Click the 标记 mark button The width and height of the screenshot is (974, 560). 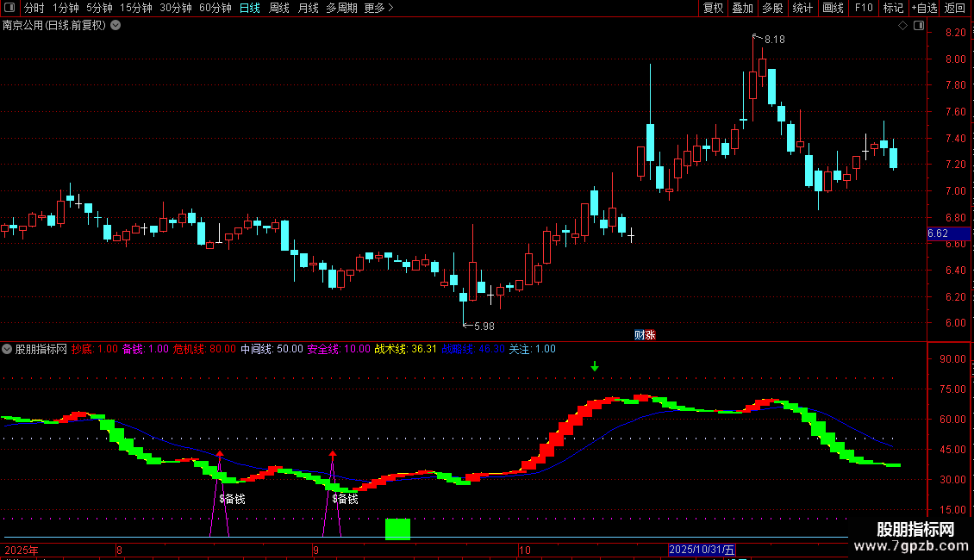pos(893,8)
